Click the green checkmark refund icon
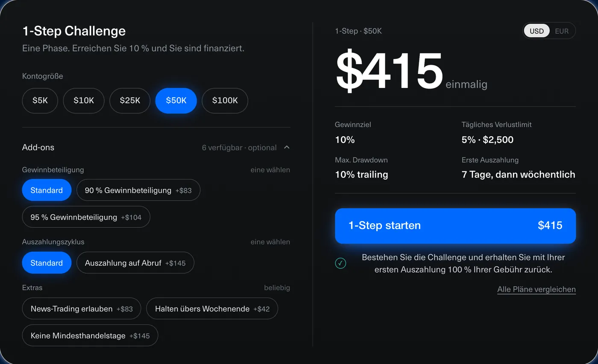The width and height of the screenshot is (598, 364). tap(340, 263)
